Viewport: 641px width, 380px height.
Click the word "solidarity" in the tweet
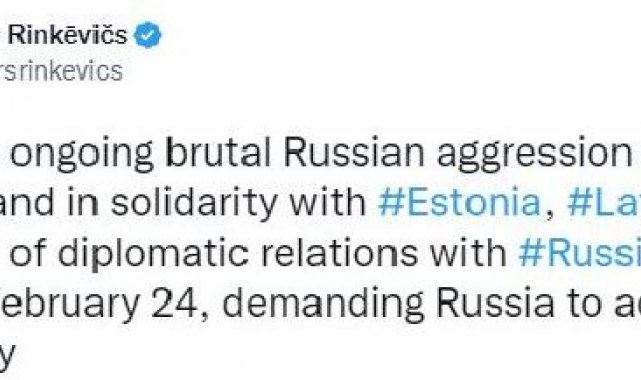coord(194,203)
